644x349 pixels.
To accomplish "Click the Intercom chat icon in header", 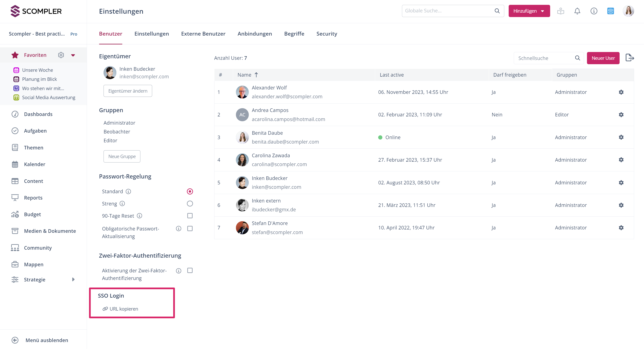I will tap(610, 11).
